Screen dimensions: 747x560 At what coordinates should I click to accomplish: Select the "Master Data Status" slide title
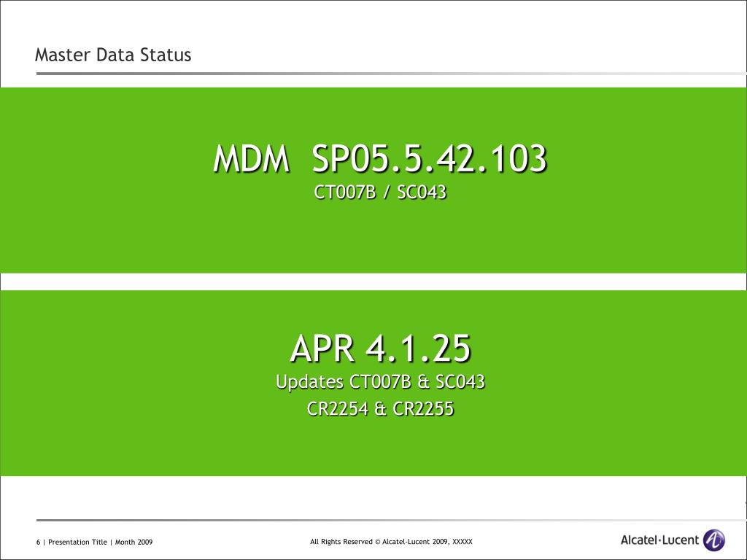click(x=113, y=55)
